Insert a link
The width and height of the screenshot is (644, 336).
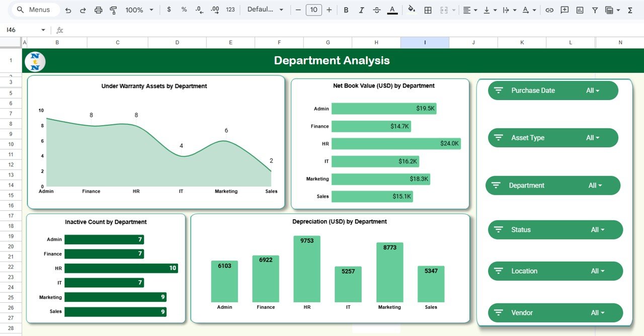pyautogui.click(x=549, y=10)
